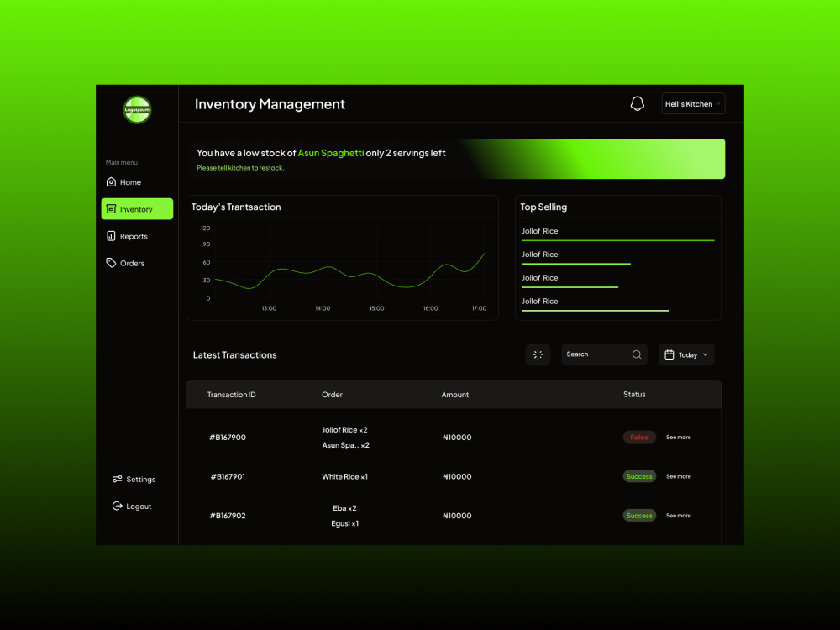The height and width of the screenshot is (630, 840).
Task: Click the White Rice ×1 order
Action: [345, 476]
